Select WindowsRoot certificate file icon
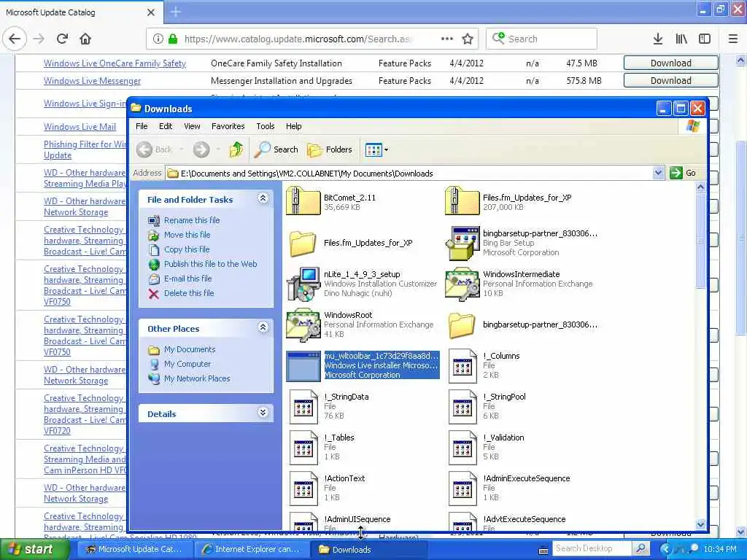 (x=303, y=325)
